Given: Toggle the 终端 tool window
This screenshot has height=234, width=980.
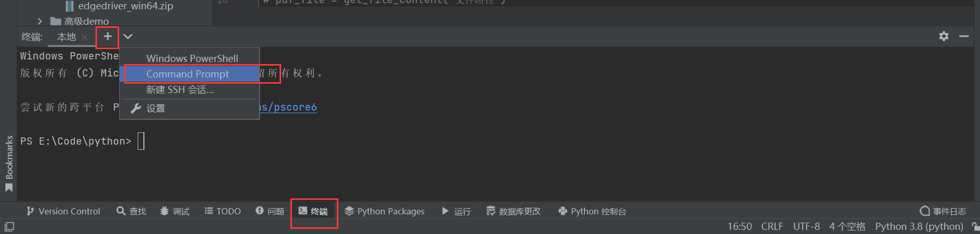Looking at the screenshot, I should coord(313,211).
